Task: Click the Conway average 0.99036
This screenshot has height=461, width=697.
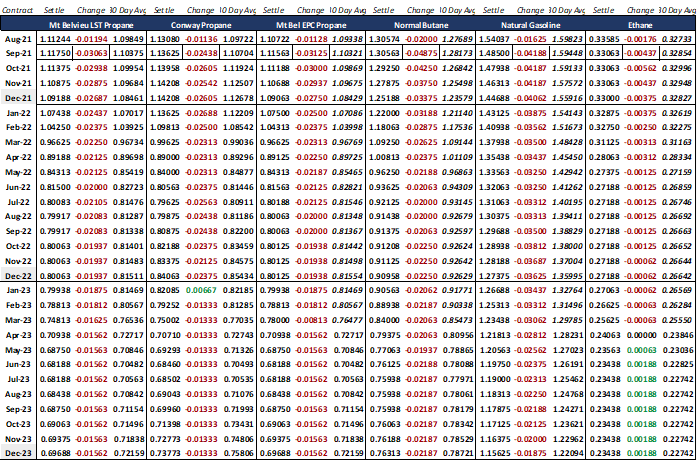Action: [x=238, y=142]
